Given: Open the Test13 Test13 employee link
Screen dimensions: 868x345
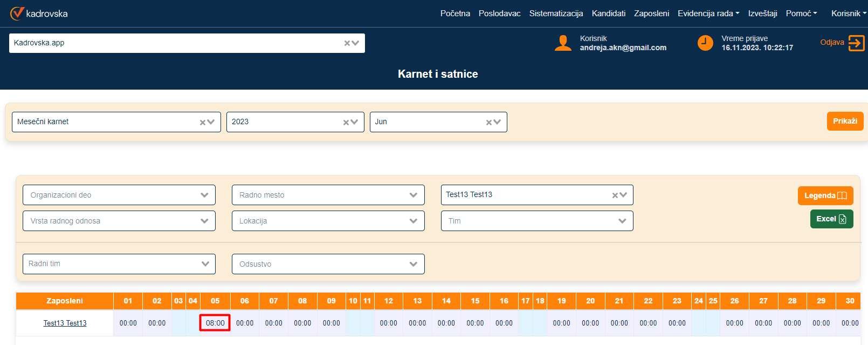Looking at the screenshot, I should click(x=65, y=323).
